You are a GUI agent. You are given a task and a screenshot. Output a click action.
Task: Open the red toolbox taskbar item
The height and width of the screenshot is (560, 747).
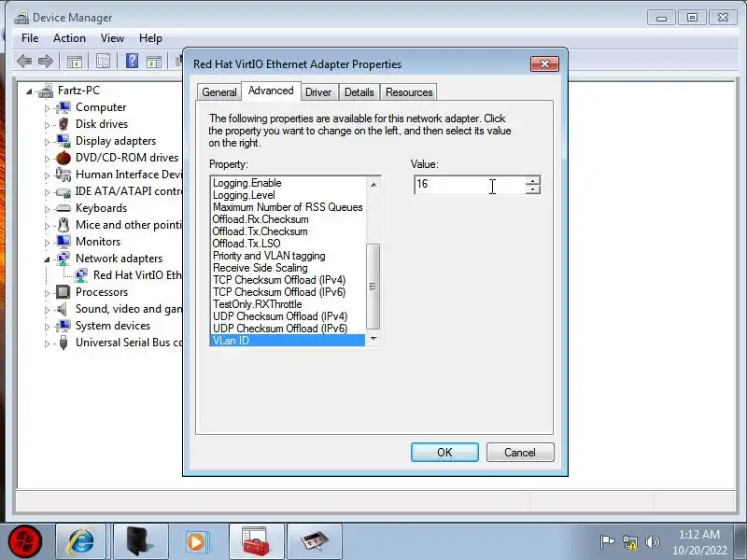[x=256, y=542]
